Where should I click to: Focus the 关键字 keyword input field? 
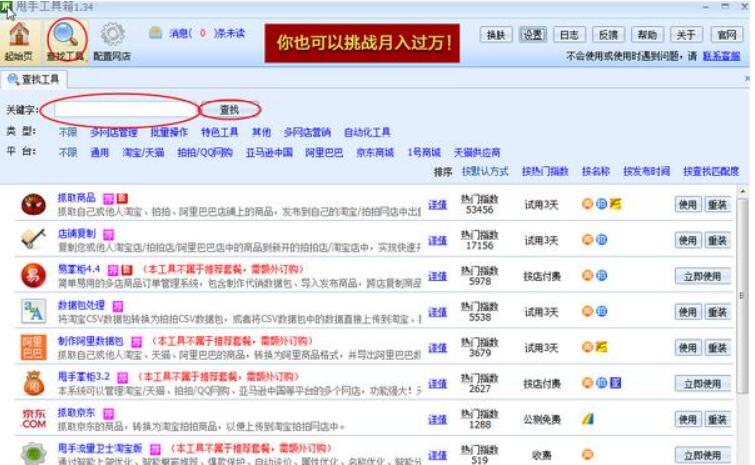126,110
